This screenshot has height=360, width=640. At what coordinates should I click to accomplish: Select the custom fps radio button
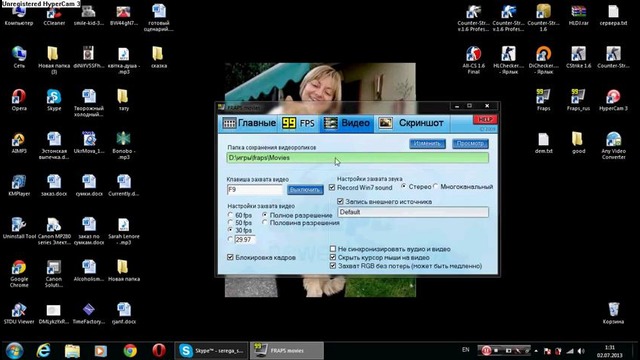[231, 240]
